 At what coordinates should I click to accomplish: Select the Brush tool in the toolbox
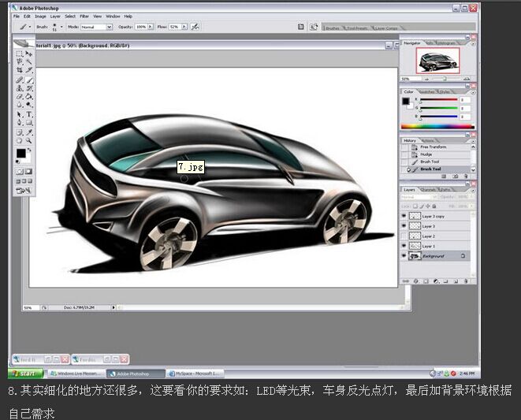tap(29, 80)
